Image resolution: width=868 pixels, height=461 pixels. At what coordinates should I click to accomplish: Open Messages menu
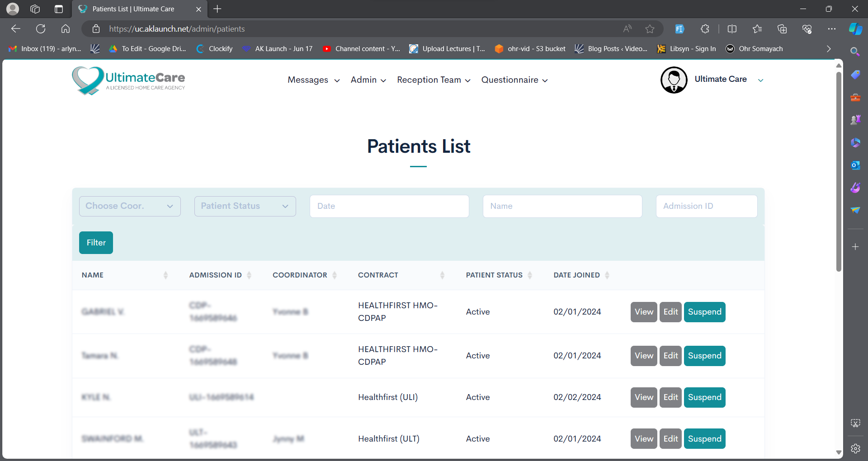313,80
